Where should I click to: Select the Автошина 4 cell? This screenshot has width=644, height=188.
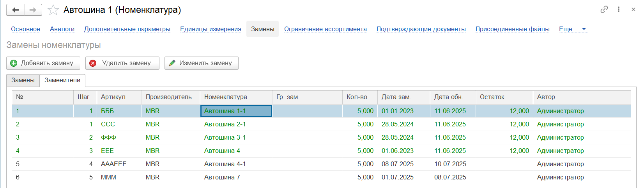236,151
